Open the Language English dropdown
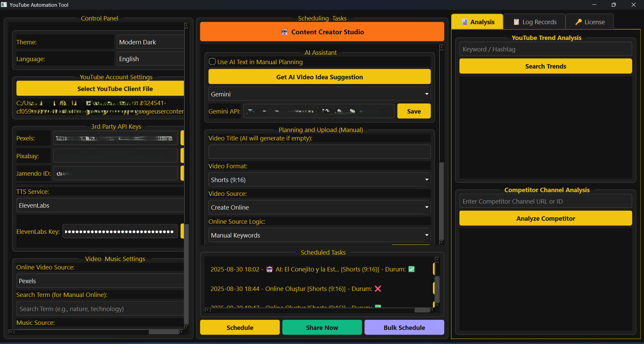The width and height of the screenshot is (644, 344). point(150,59)
